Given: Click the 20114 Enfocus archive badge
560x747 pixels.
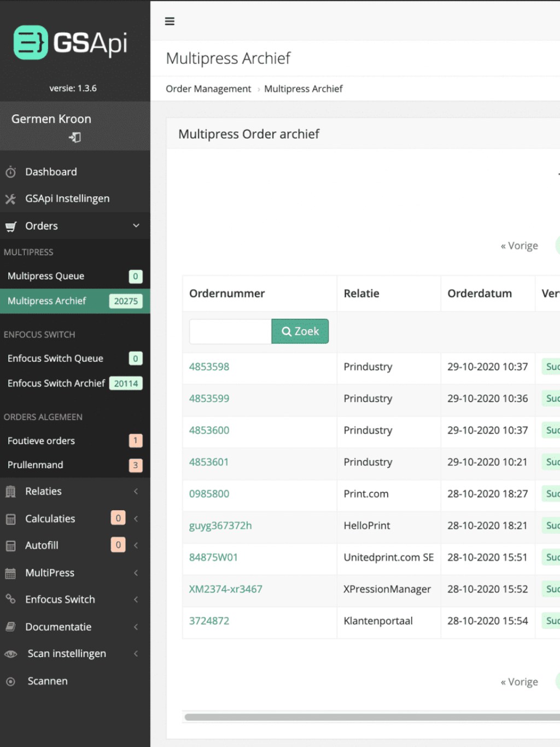Looking at the screenshot, I should pyautogui.click(x=126, y=384).
